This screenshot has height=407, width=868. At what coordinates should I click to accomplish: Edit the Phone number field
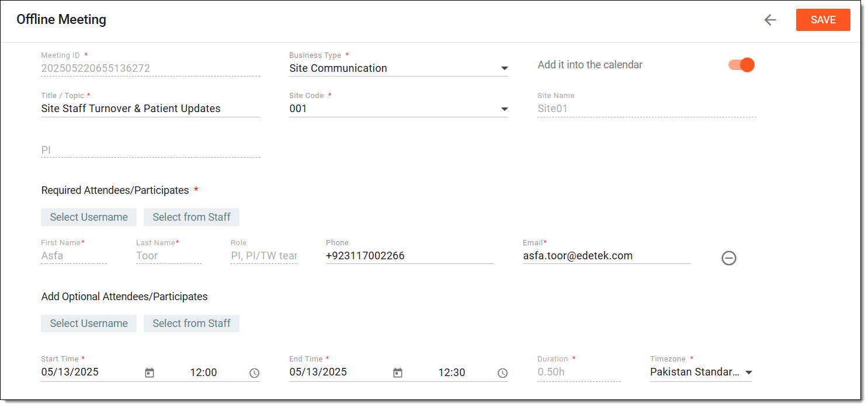click(409, 256)
